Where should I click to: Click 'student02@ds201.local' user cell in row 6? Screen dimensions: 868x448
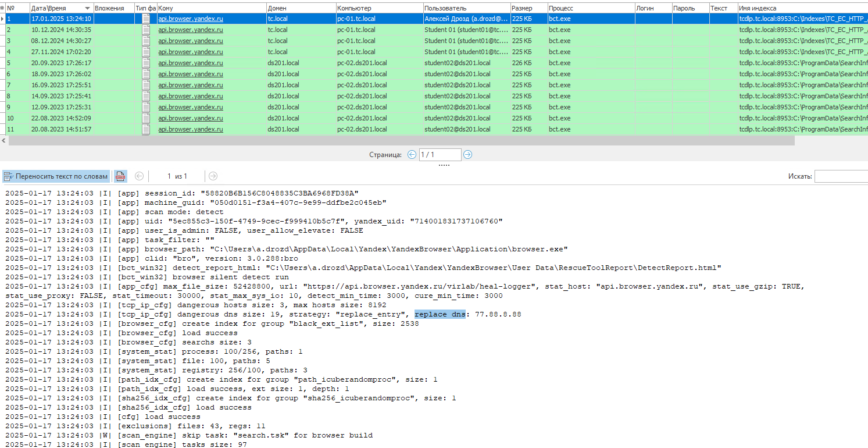point(467,74)
